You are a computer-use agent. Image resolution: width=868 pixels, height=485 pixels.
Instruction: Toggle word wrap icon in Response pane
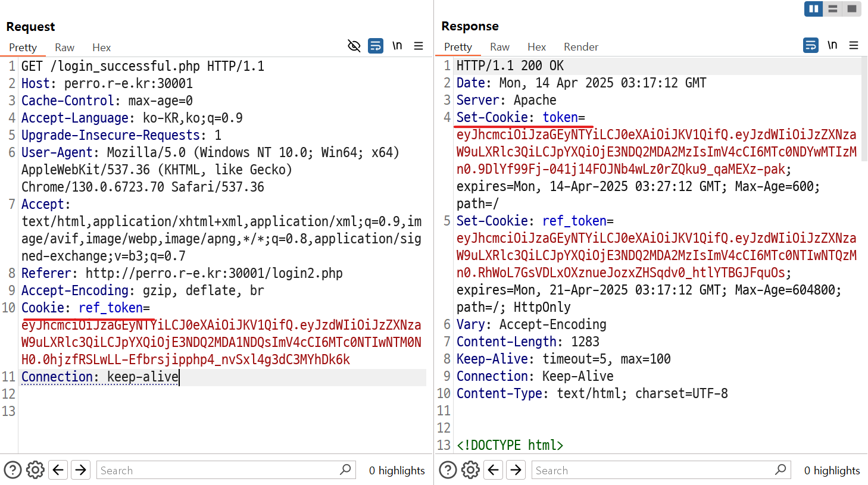[811, 45]
